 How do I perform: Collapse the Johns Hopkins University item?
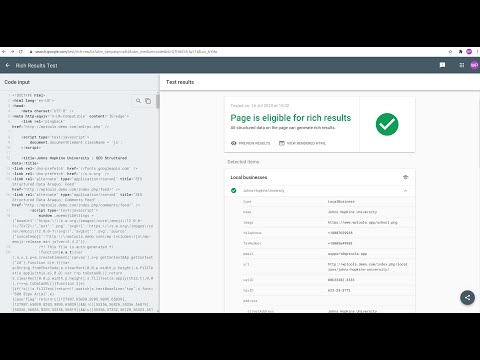(406, 191)
